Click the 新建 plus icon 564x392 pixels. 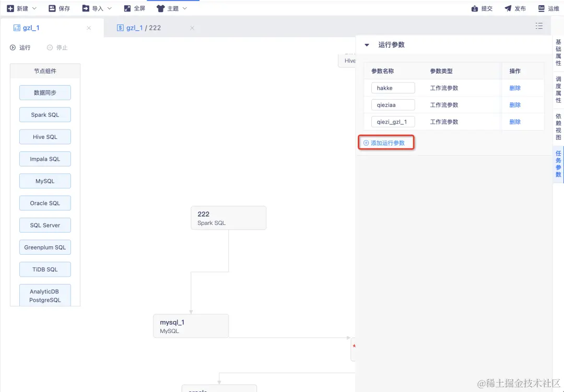tap(10, 8)
